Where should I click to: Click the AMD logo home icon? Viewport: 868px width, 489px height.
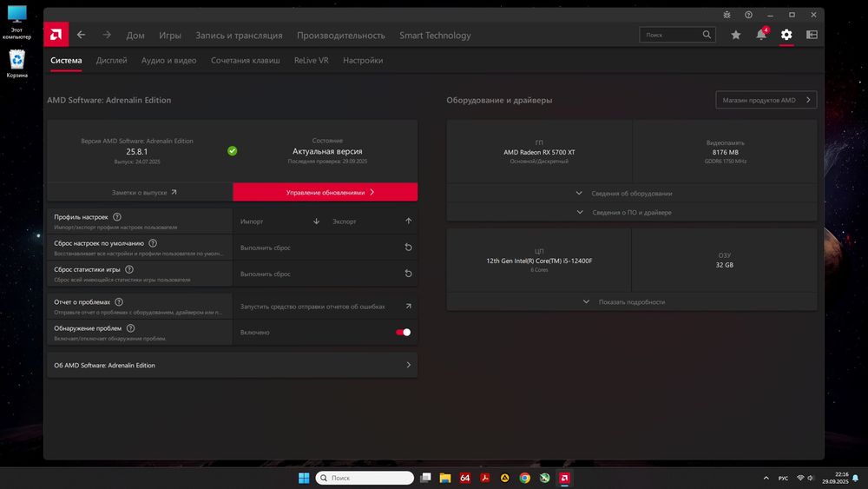pos(56,35)
